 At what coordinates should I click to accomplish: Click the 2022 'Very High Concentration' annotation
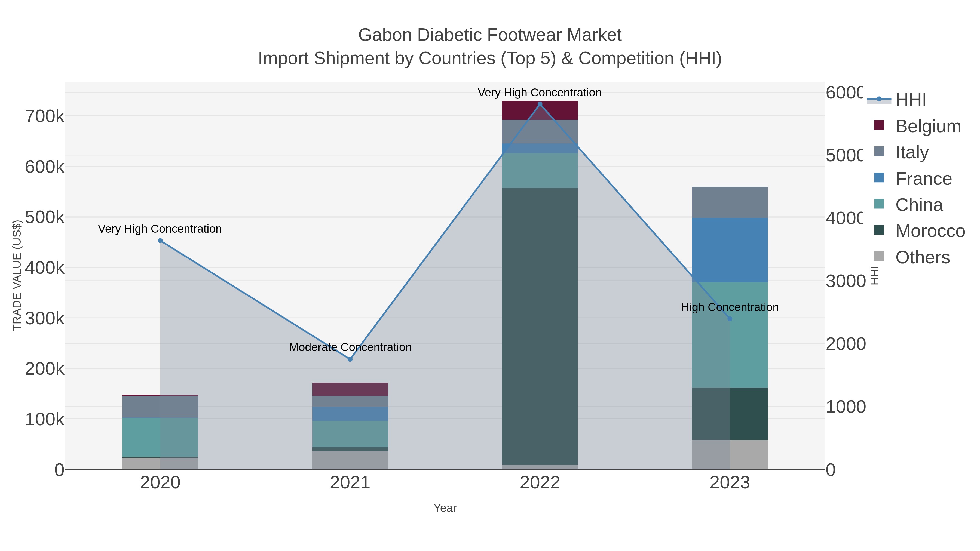pyautogui.click(x=540, y=93)
